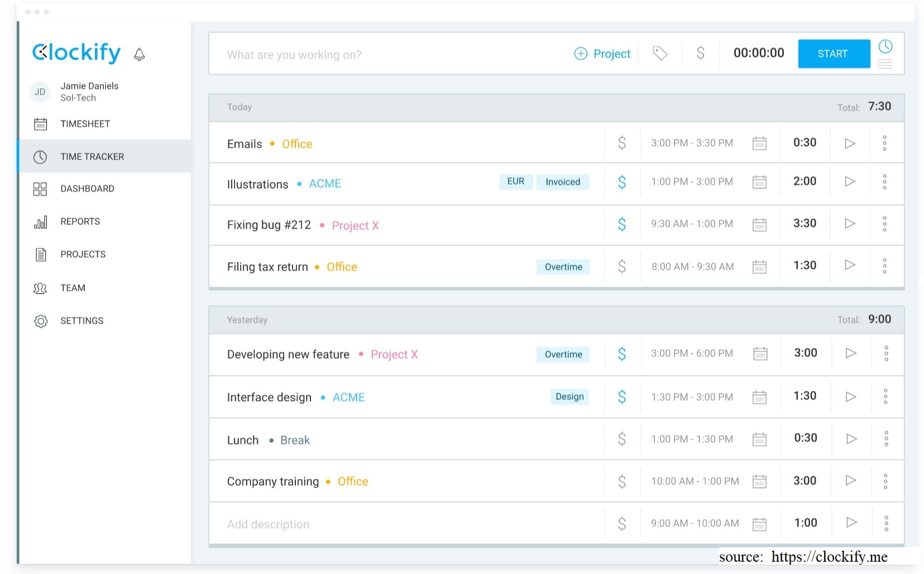Open the PROJECTS section

click(83, 254)
